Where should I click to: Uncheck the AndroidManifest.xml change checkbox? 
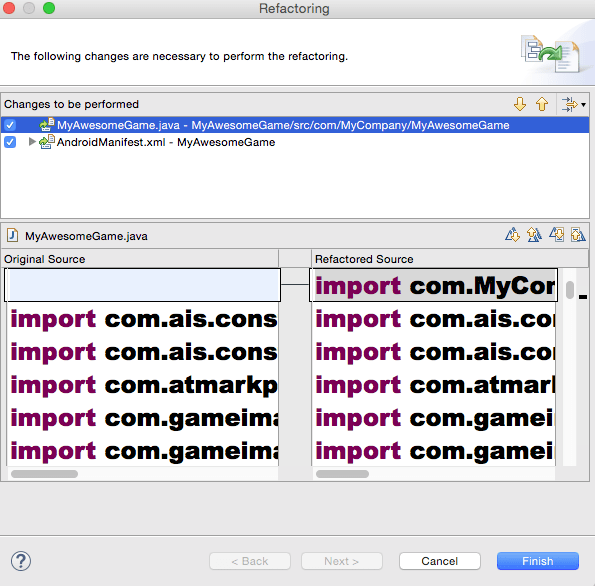pyautogui.click(x=10, y=142)
